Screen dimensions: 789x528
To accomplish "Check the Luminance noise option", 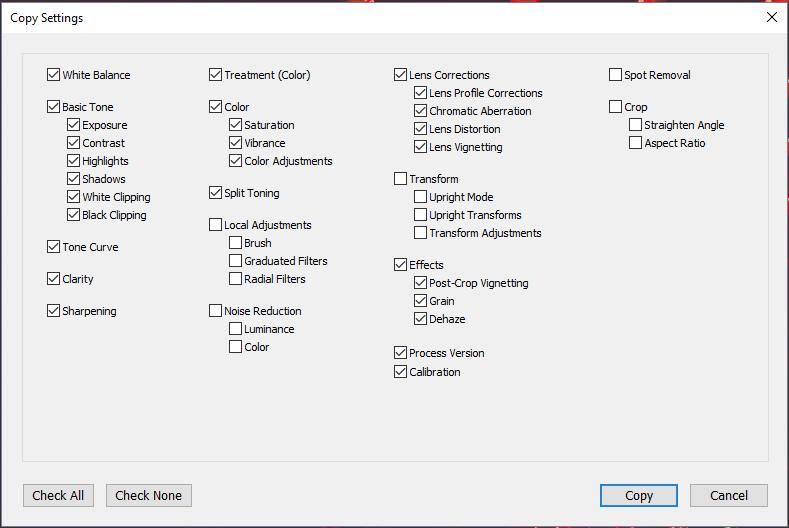I will (x=235, y=329).
